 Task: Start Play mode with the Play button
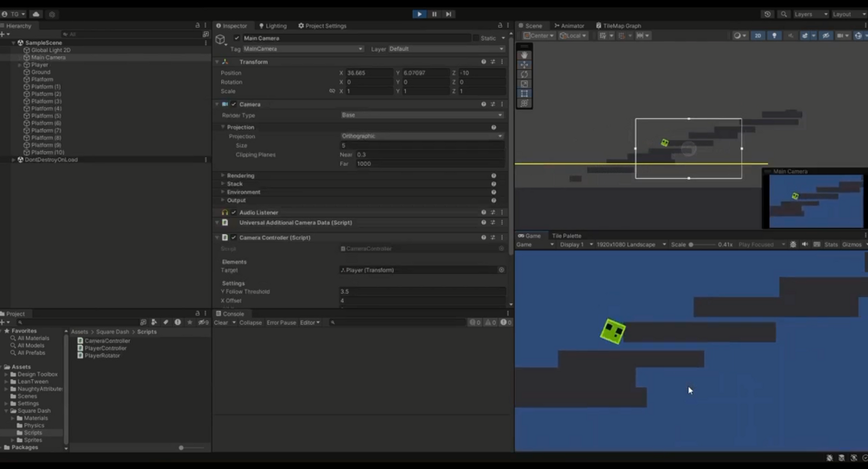coord(419,14)
